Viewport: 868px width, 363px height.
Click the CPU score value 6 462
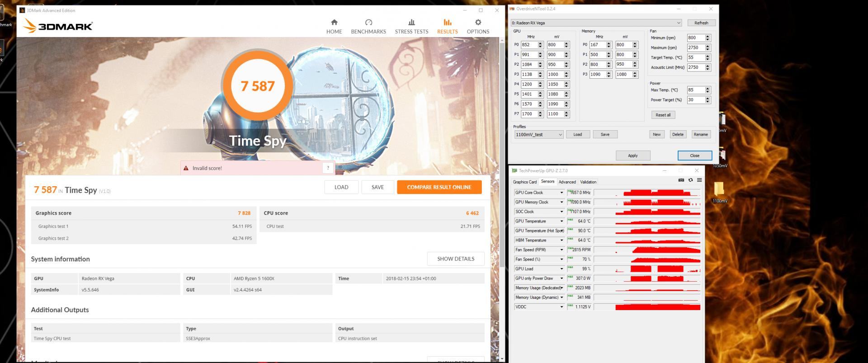[x=472, y=213]
